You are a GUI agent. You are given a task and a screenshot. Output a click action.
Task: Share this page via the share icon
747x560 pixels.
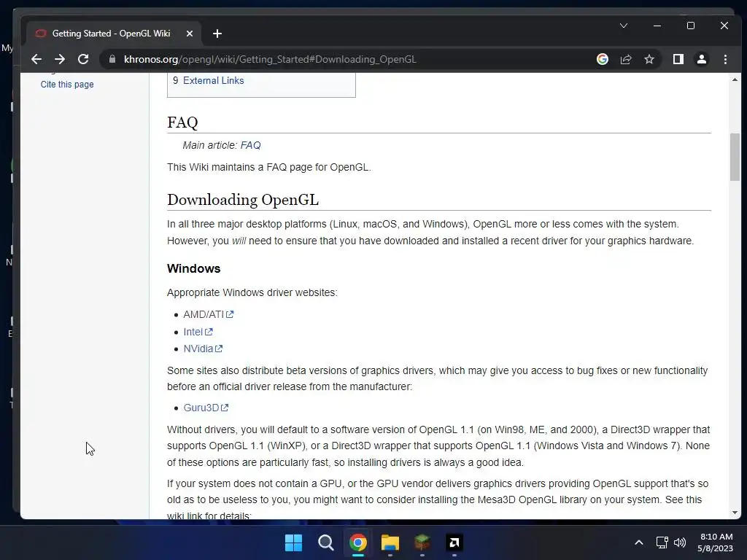point(625,59)
